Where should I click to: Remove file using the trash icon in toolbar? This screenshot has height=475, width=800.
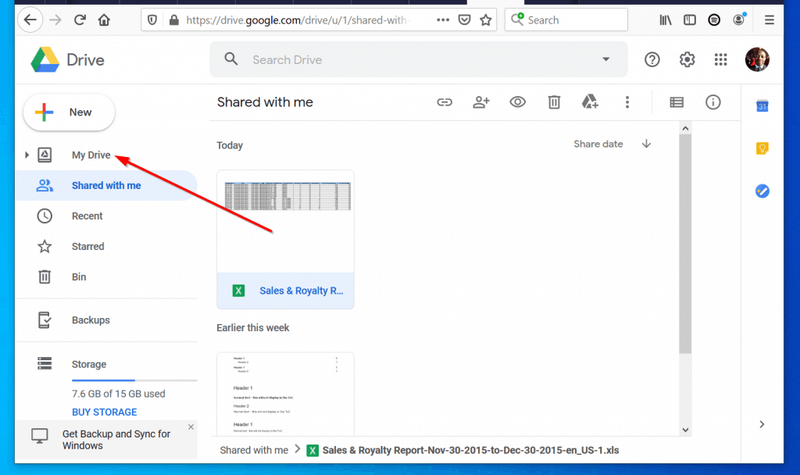[x=554, y=103]
